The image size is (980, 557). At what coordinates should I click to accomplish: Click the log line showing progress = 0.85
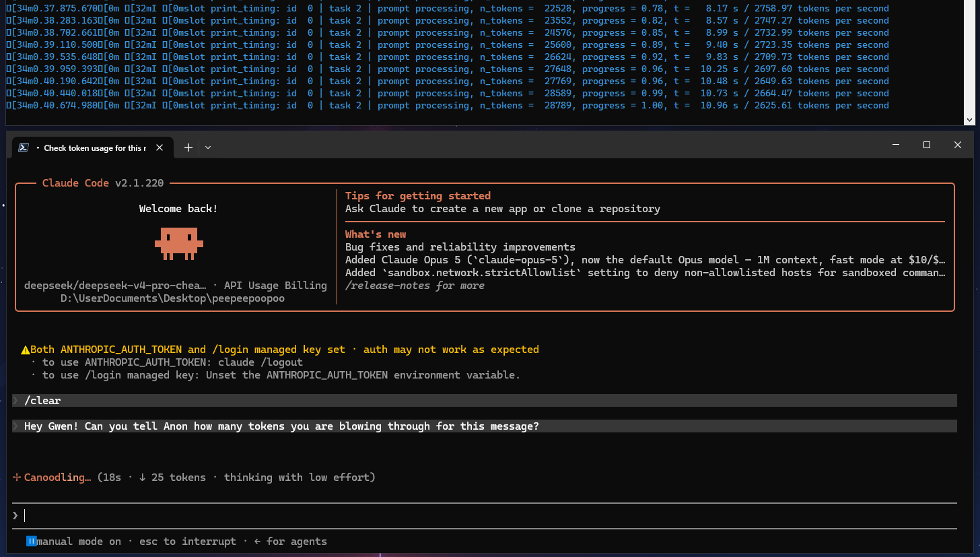click(x=447, y=33)
